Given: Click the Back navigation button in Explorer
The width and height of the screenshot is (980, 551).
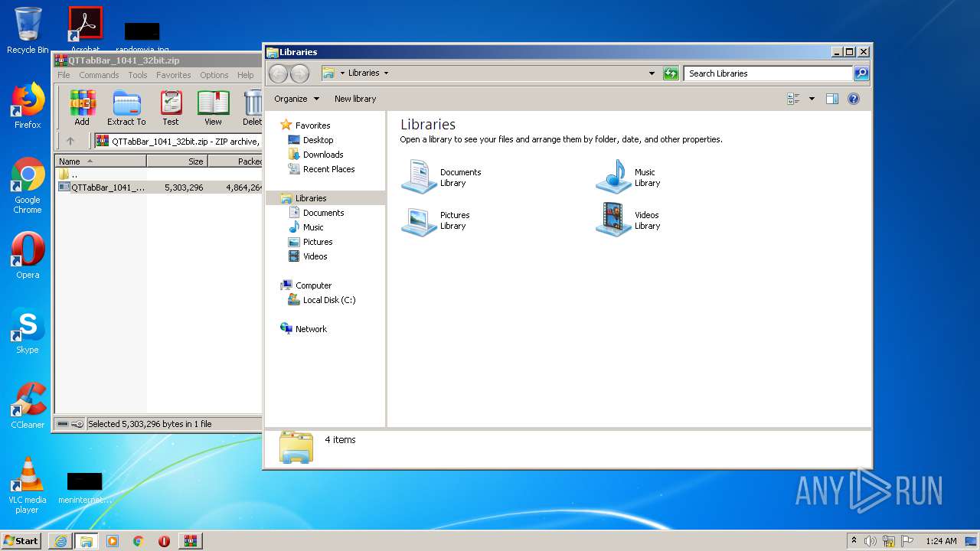Looking at the screenshot, I should pyautogui.click(x=278, y=73).
